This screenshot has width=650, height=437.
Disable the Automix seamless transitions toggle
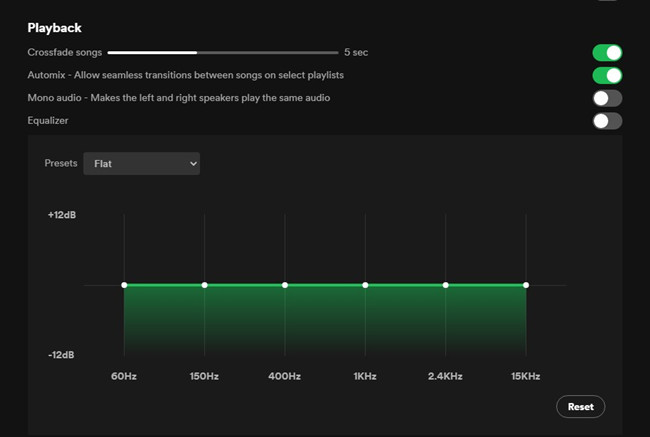coord(607,76)
